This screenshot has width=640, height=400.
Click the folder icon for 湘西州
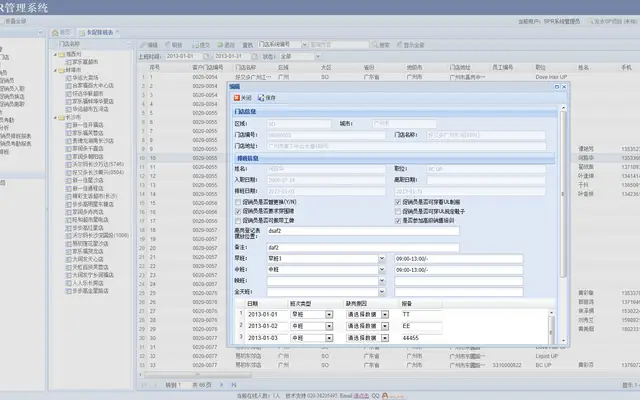62,54
